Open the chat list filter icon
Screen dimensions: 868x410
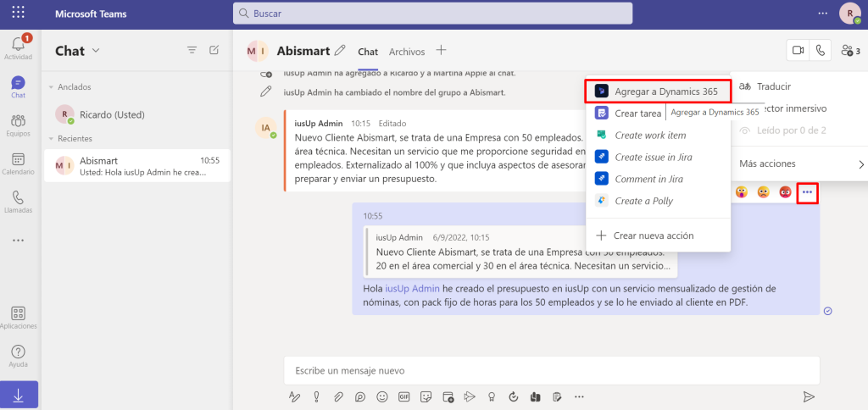click(192, 50)
